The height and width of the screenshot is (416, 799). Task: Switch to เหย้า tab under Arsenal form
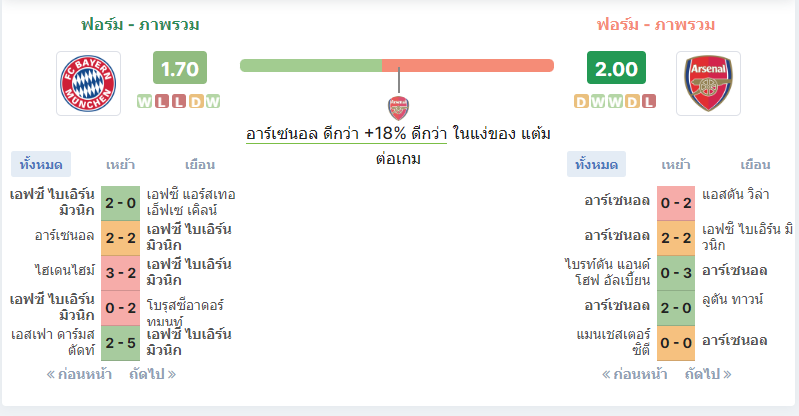(676, 165)
